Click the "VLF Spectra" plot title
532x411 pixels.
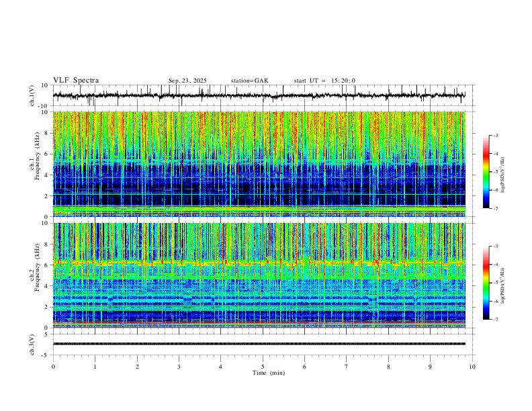pyautogui.click(x=76, y=81)
